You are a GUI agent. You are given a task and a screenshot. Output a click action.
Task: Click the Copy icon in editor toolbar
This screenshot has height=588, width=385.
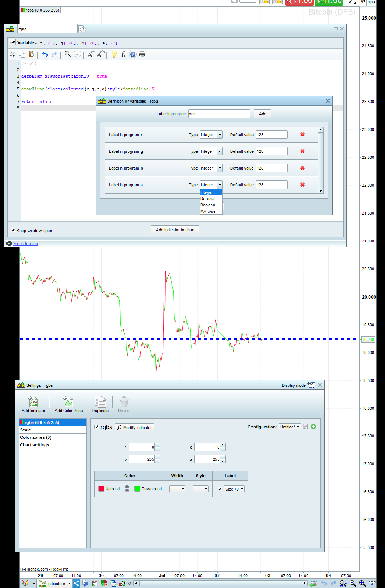click(22, 54)
